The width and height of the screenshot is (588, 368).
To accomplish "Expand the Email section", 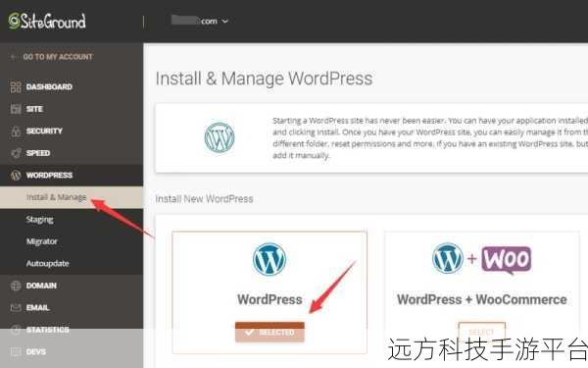I will (x=72, y=308).
